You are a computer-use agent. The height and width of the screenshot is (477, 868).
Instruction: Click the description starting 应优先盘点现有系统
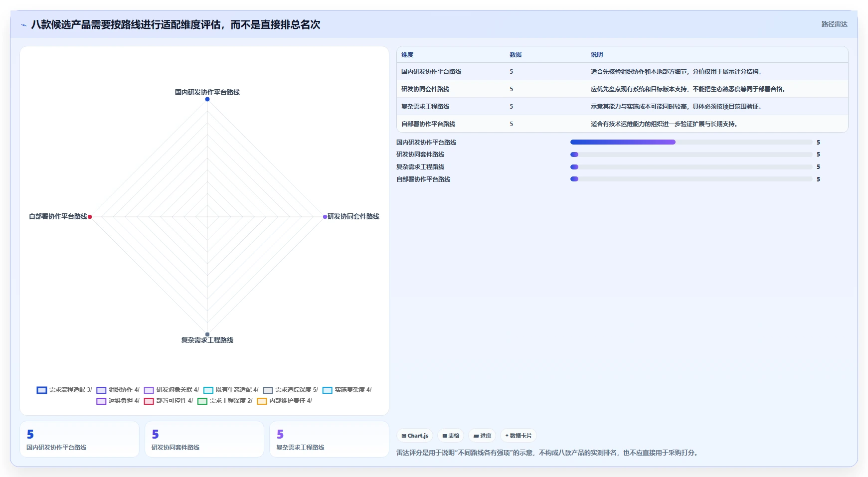[x=689, y=89]
